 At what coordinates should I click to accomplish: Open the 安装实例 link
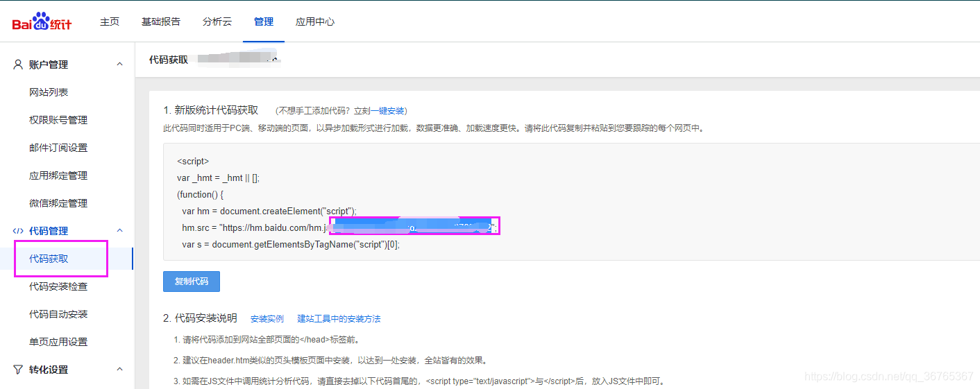267,319
